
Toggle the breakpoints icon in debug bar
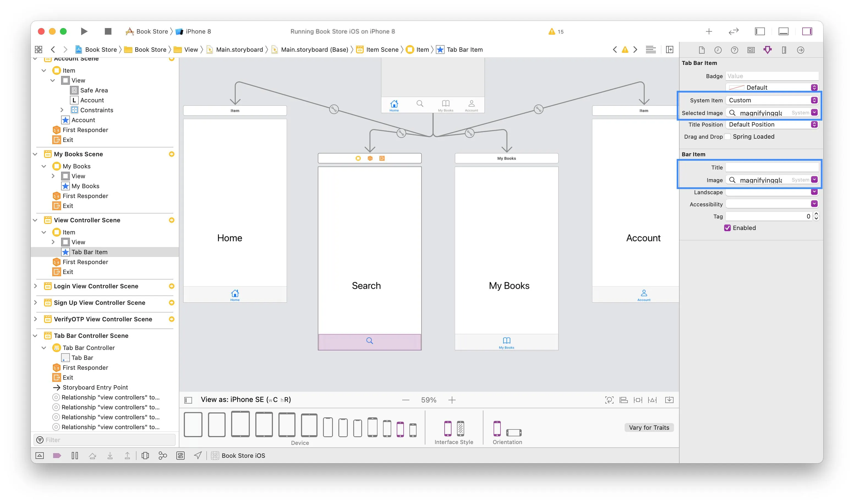click(x=57, y=456)
